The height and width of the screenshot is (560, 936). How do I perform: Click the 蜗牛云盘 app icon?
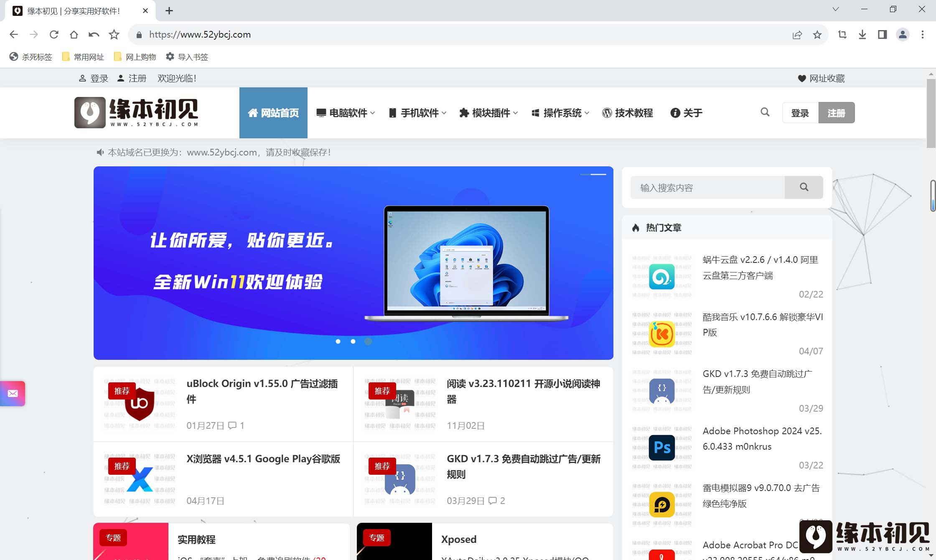pos(662,277)
